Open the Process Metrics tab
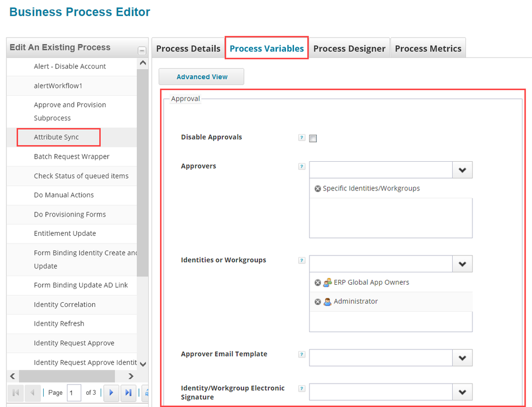 click(x=428, y=48)
